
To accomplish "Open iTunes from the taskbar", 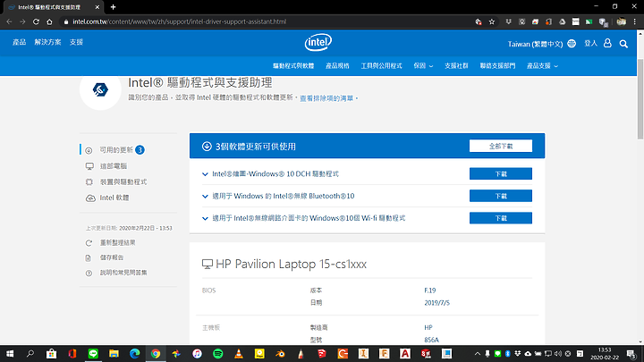I will point(197,353).
